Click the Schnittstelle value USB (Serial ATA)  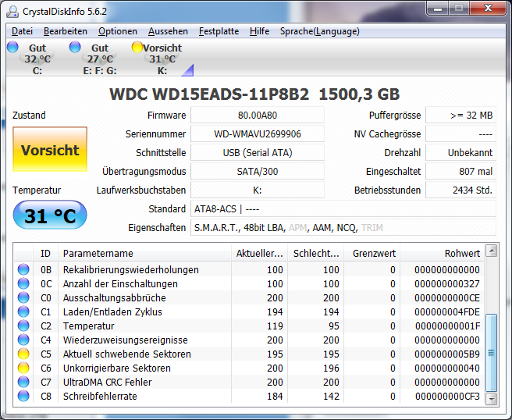(x=258, y=152)
